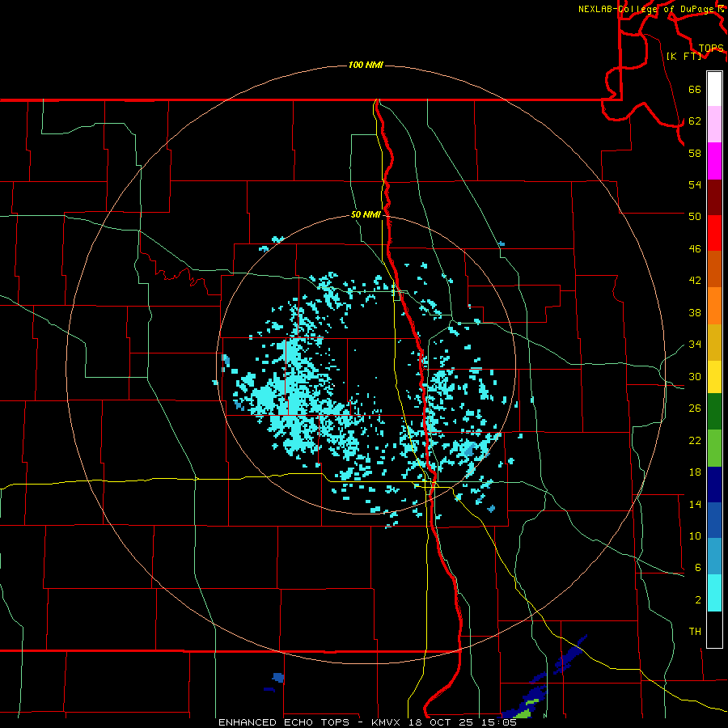Click the 50 NMI range ring label
The image size is (728, 728).
[x=366, y=214]
